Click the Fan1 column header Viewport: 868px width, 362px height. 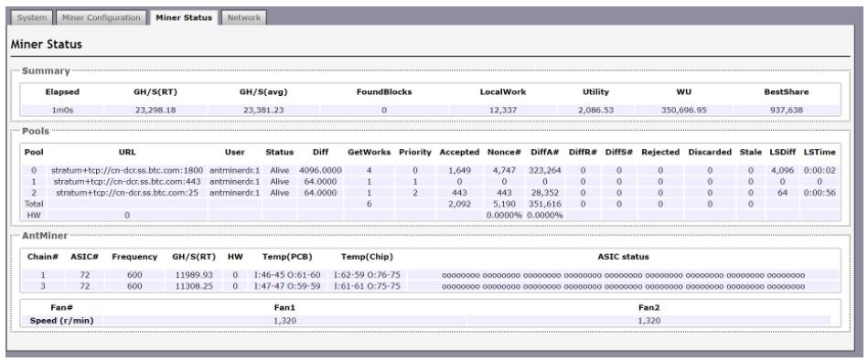click(284, 307)
